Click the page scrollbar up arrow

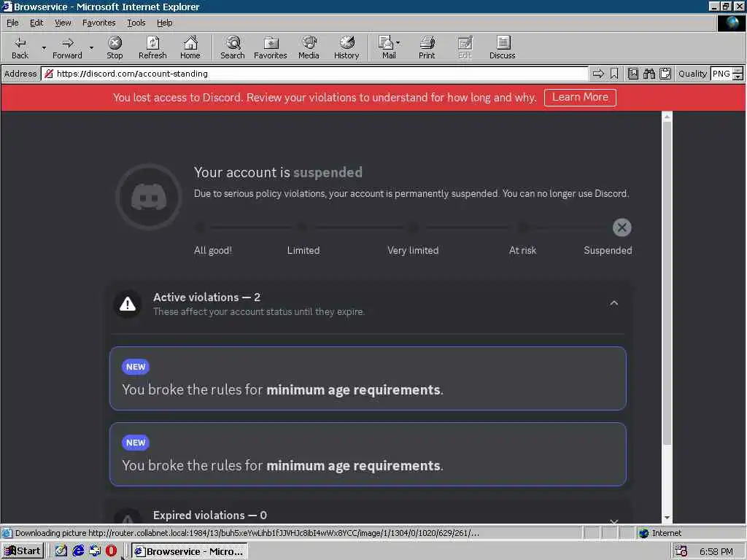(667, 117)
